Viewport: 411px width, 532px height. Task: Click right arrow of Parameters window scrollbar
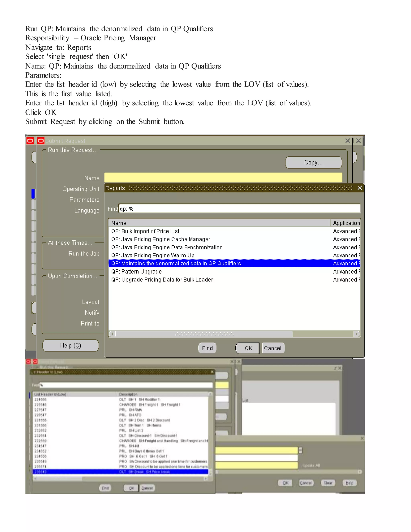click(360, 472)
